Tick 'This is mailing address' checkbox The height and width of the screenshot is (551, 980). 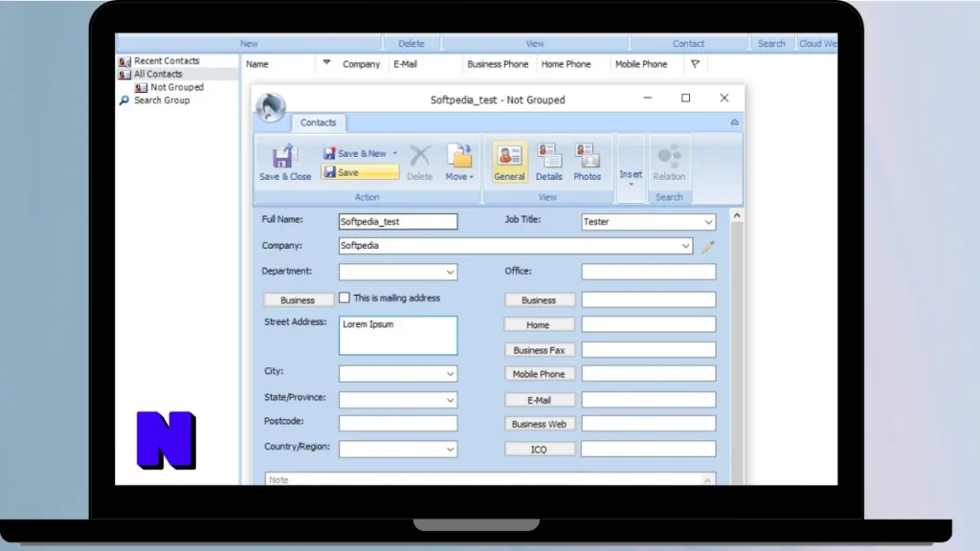point(345,298)
